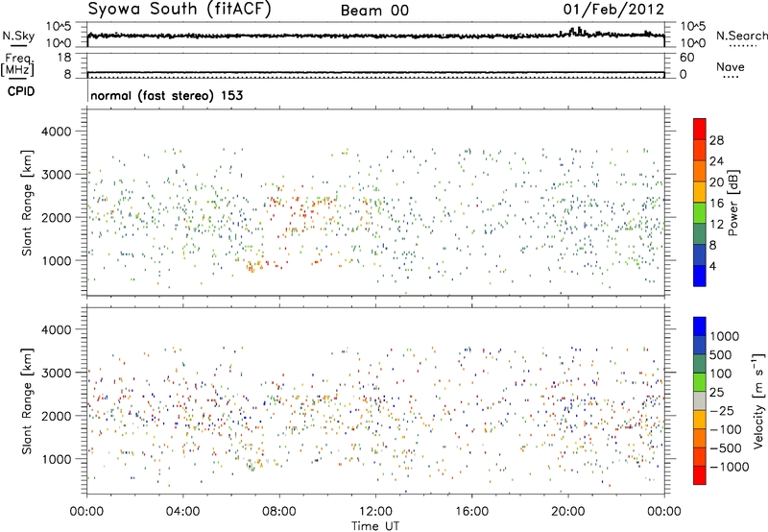Click the 'Nave' legend label
Viewport: 768px width, 532px height.
click(730, 66)
